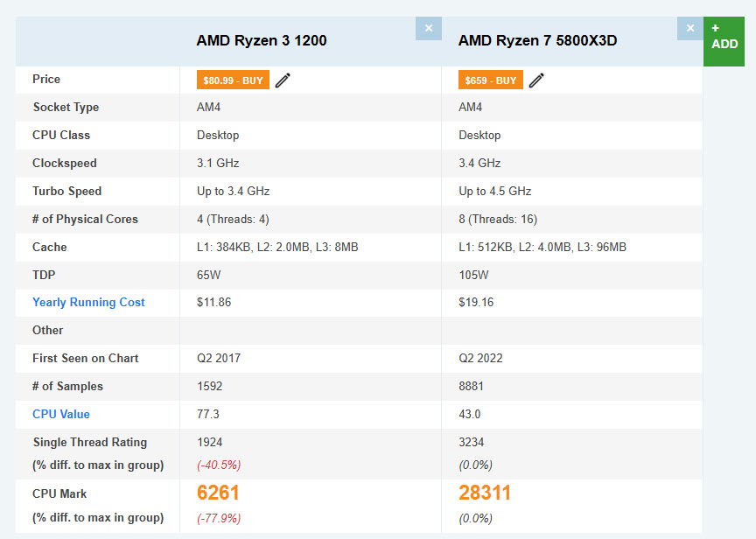756x539 pixels.
Task: Click the 3234 single thread rating
Action: point(471,442)
